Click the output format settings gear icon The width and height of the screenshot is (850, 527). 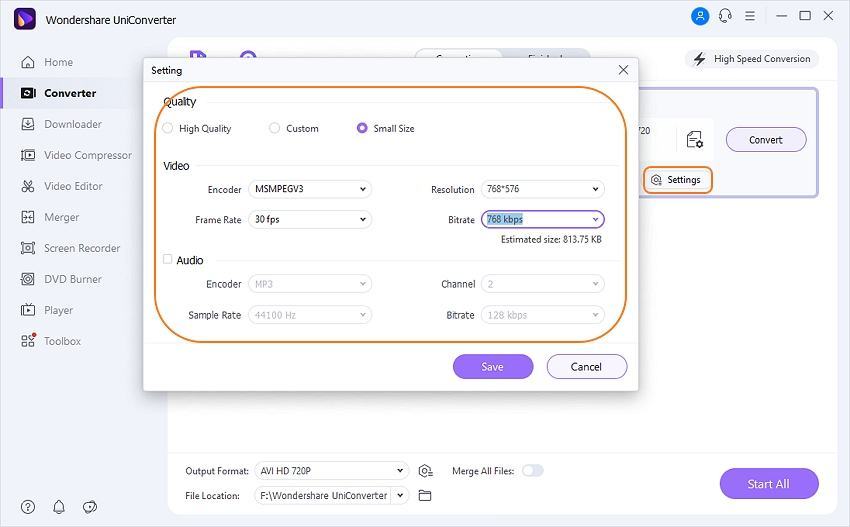click(426, 471)
